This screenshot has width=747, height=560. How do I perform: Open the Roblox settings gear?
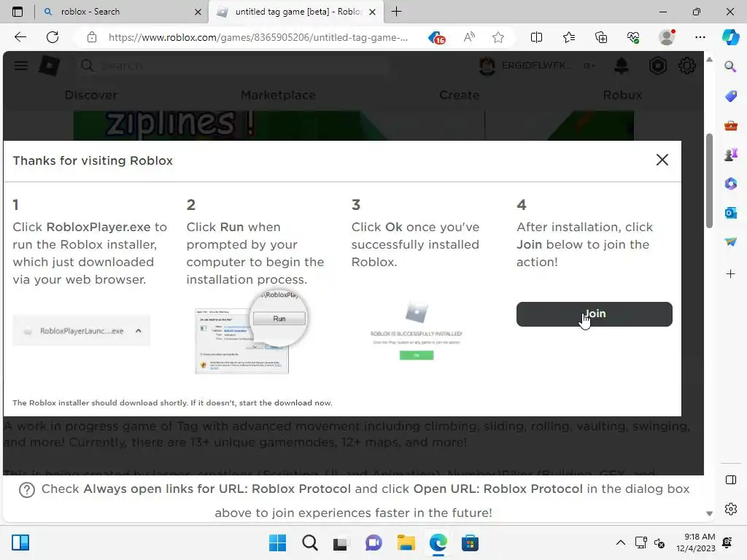point(687,66)
